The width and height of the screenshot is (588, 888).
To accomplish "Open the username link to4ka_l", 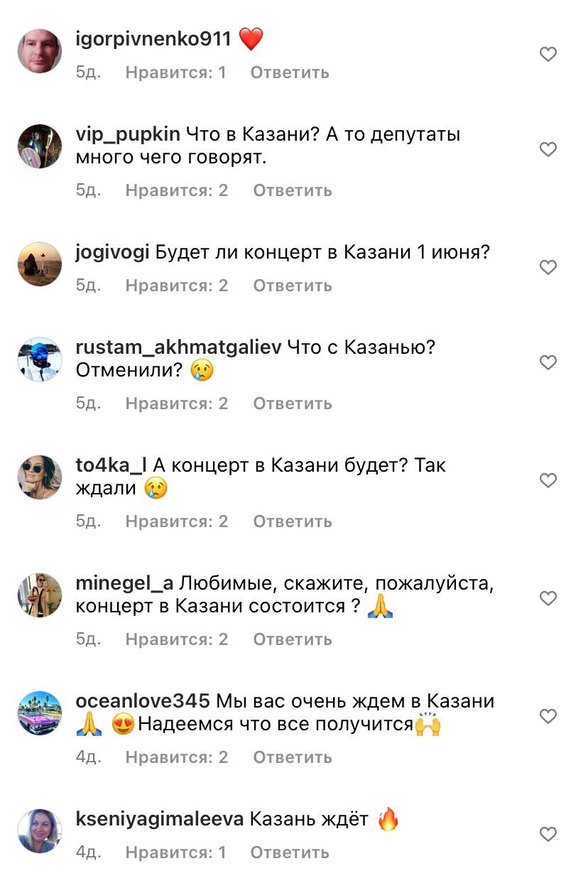I will coord(111,465).
